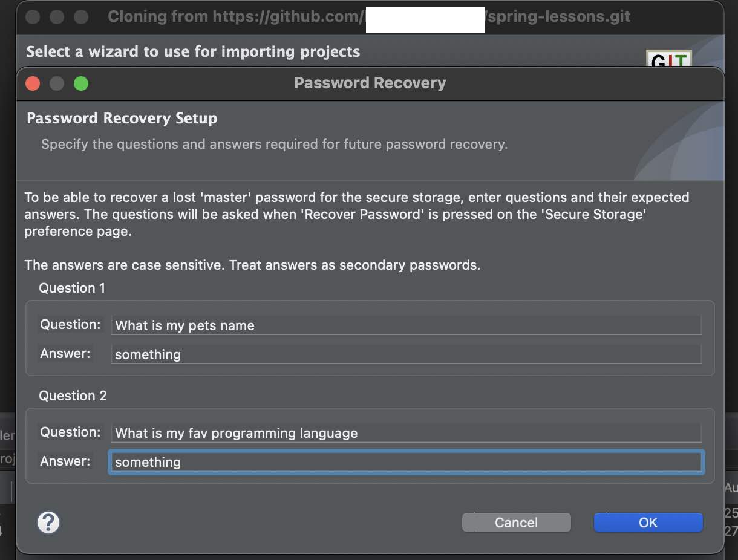Click the Question 2 question input field

(405, 432)
